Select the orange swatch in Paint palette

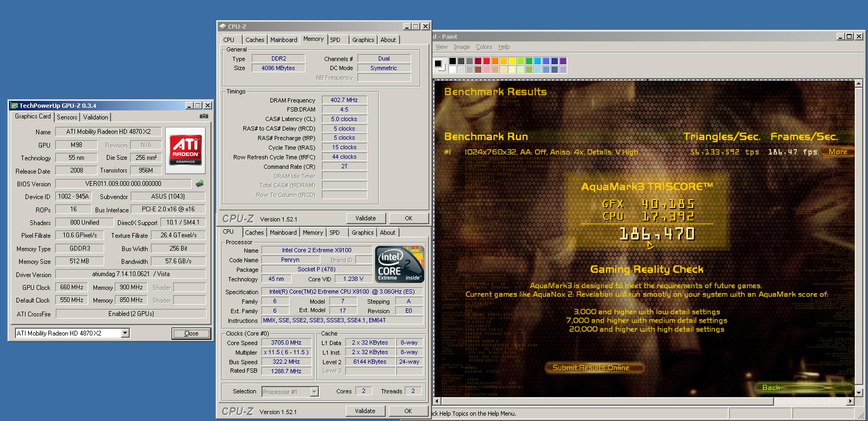click(x=495, y=61)
